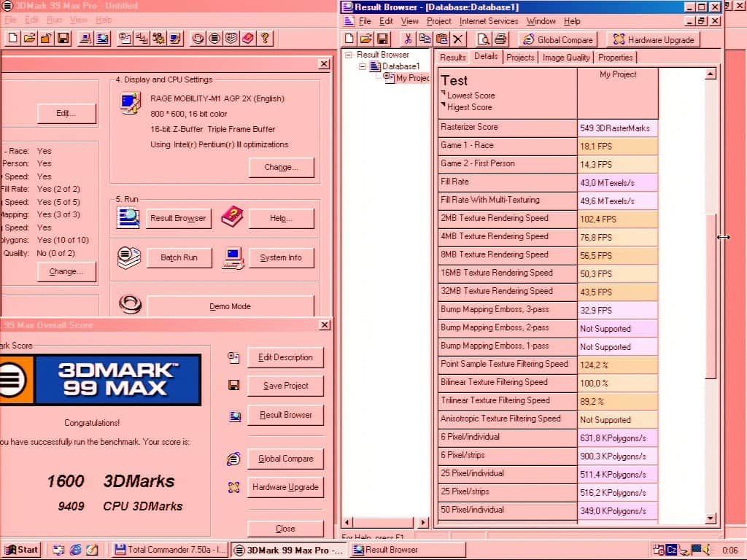
Task: Click Close button in score dialog
Action: click(x=285, y=529)
